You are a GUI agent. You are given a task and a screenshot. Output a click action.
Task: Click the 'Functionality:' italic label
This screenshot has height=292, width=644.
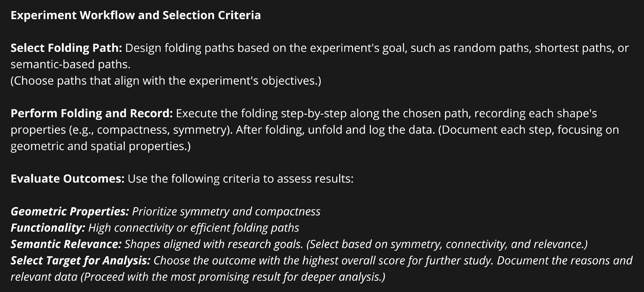point(48,228)
